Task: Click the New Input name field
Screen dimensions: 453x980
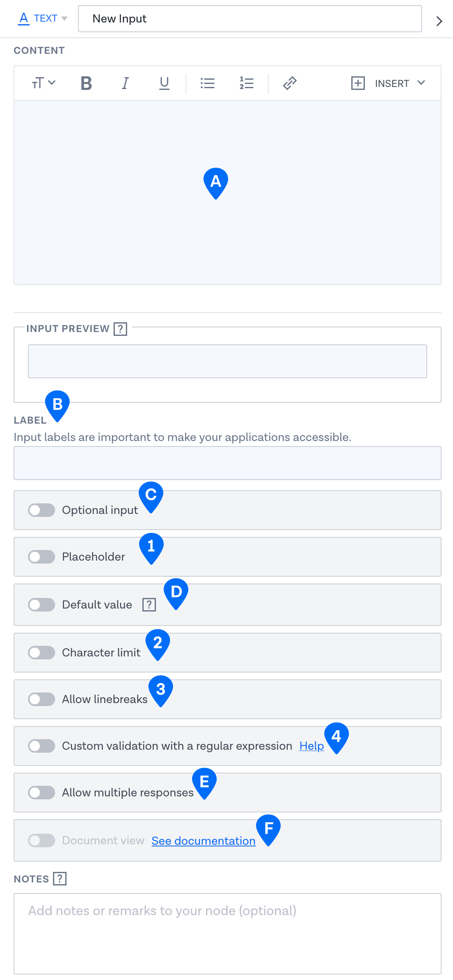Action: click(249, 19)
